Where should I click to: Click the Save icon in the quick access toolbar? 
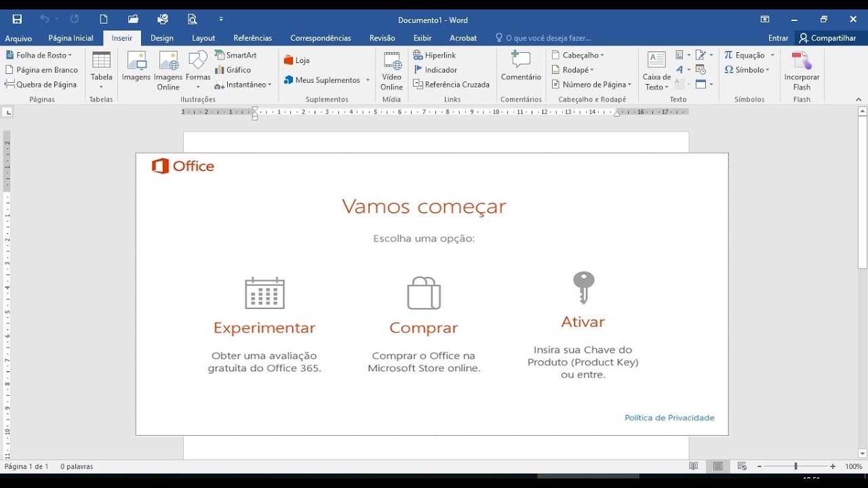[x=17, y=19]
